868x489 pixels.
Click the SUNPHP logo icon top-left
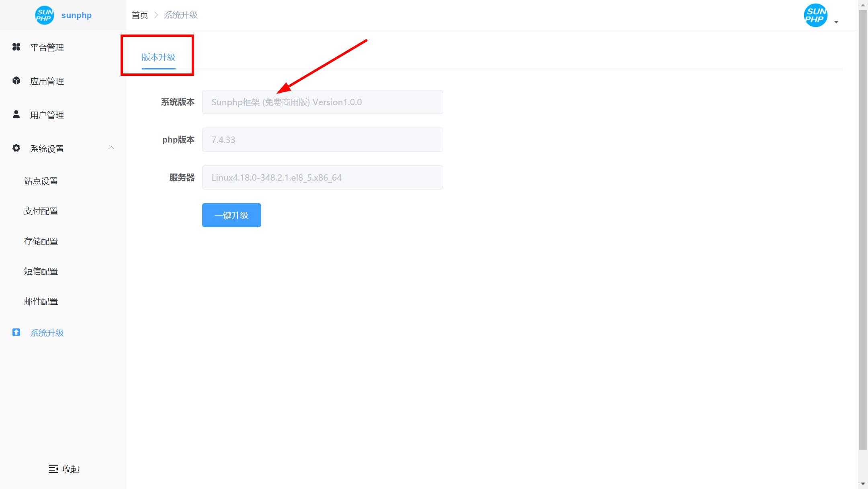pyautogui.click(x=45, y=15)
